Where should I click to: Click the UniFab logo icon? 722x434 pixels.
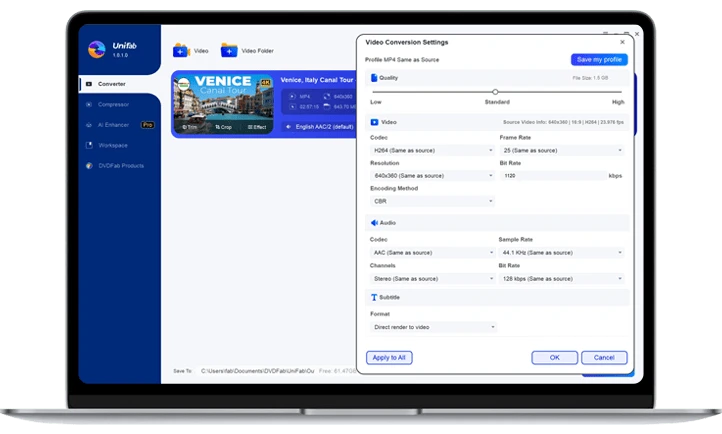97,49
